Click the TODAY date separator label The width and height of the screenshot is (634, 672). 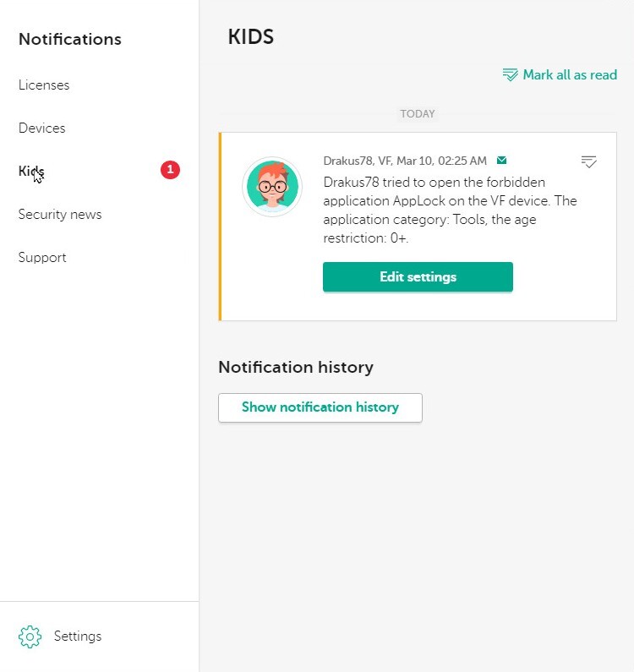418,114
